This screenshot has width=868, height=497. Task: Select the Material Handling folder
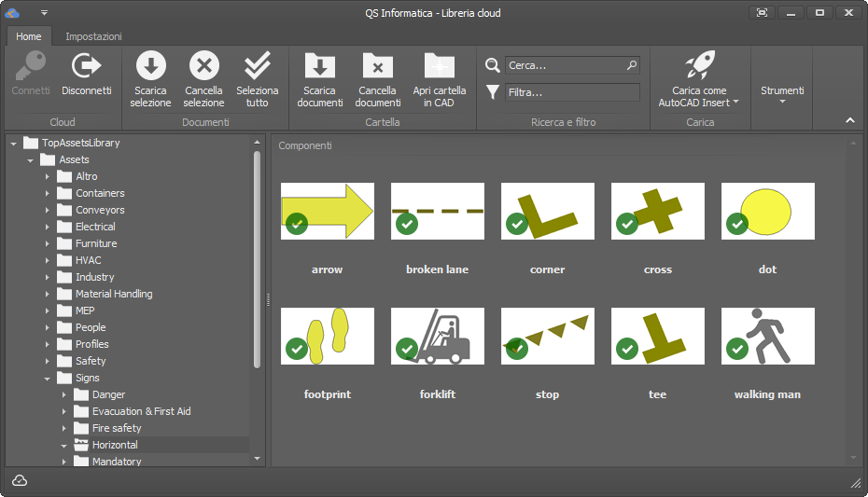coord(114,294)
